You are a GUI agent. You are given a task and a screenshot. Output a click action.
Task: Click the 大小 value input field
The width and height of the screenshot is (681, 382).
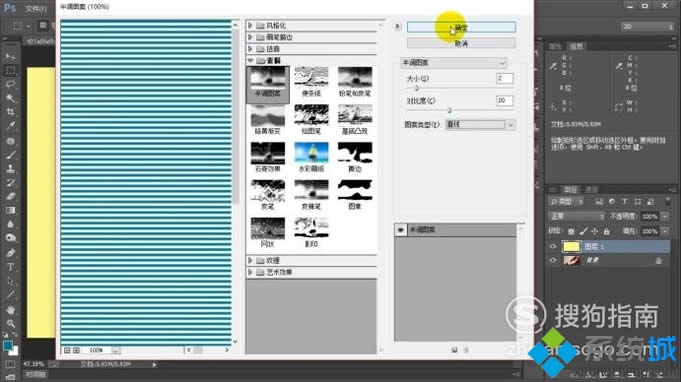coord(504,79)
